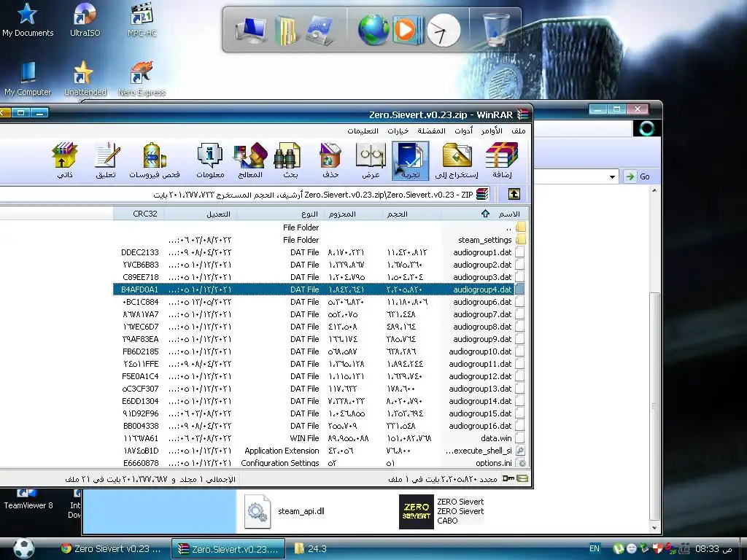Viewport: 747px width, 560px height.
Task: Click the SFX (ذاتي) toolbar icon
Action: pos(65,161)
